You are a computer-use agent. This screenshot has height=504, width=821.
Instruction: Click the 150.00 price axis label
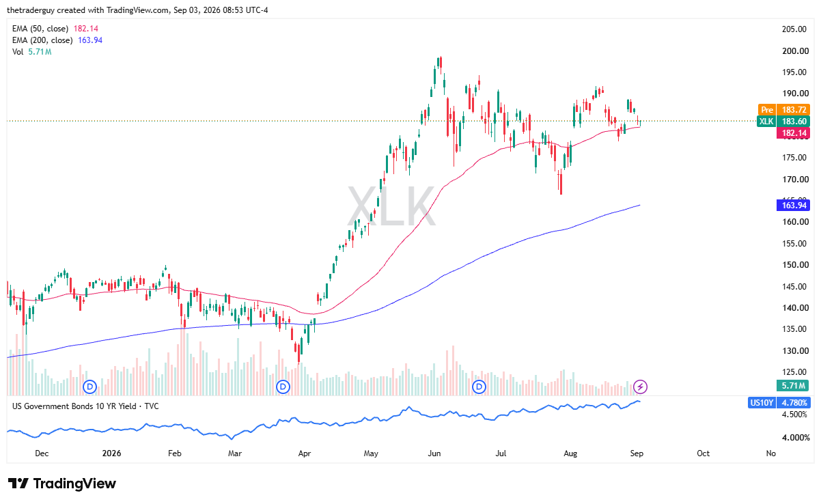click(x=795, y=265)
